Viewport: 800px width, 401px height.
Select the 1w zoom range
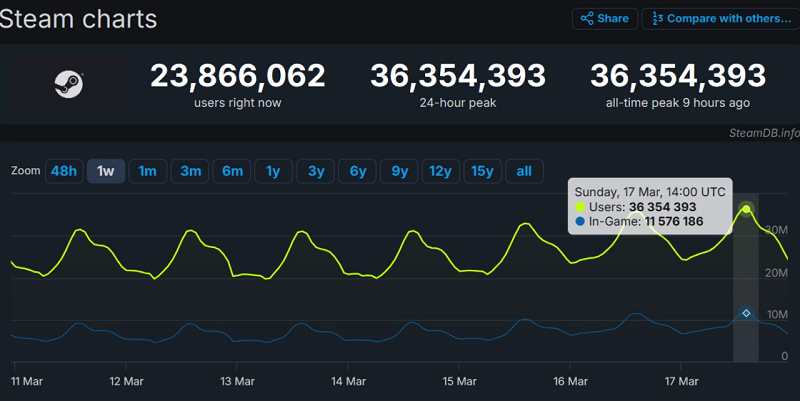[106, 171]
